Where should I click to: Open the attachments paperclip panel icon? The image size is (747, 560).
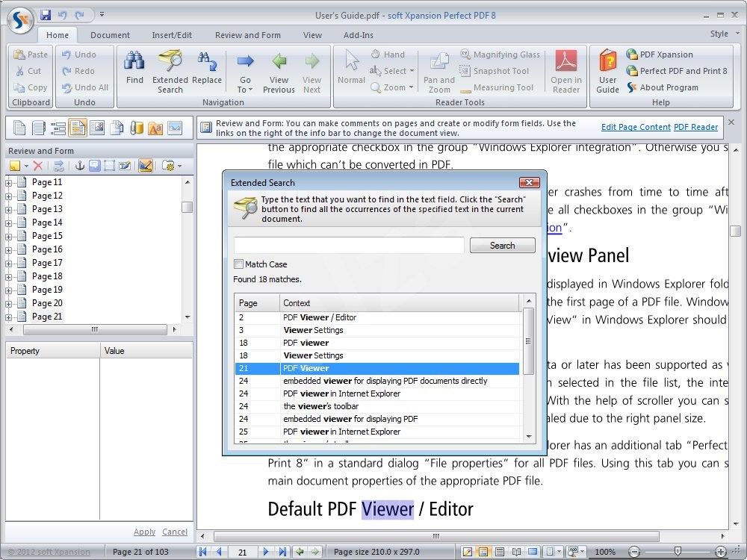click(x=136, y=128)
